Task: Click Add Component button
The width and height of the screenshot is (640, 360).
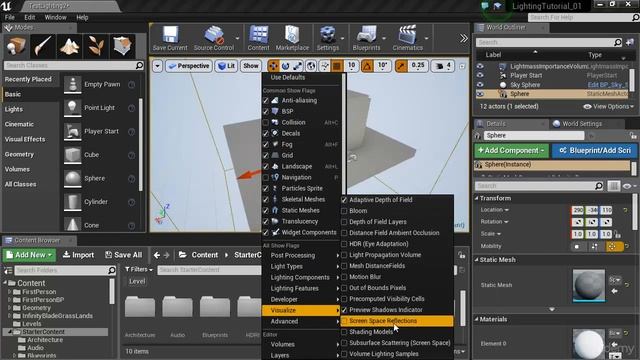Action: click(512, 151)
